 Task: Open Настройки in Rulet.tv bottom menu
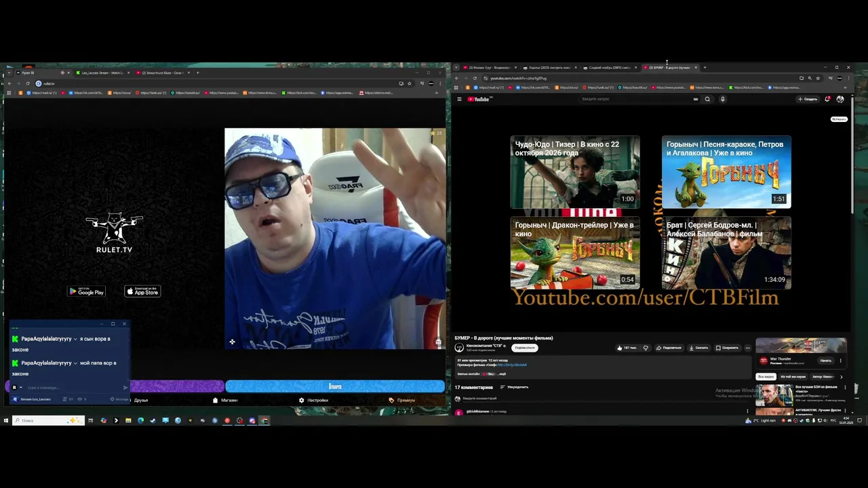pyautogui.click(x=313, y=400)
